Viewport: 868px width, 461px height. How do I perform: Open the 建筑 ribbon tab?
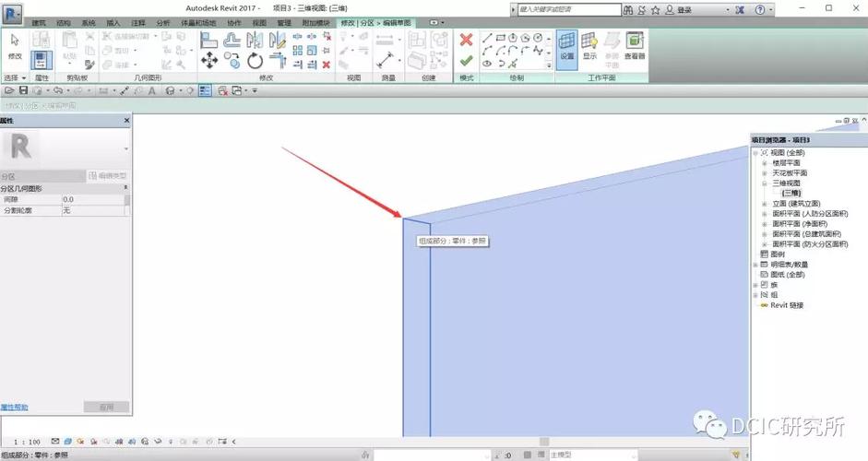point(39,23)
